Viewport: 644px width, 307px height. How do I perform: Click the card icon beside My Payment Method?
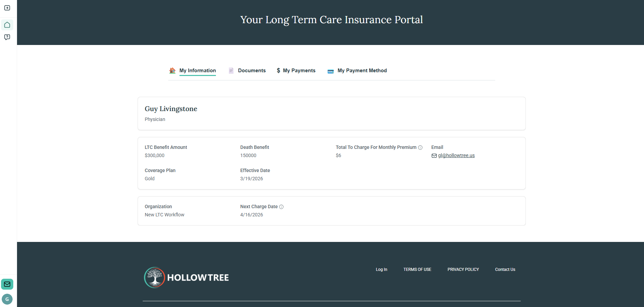tap(330, 71)
